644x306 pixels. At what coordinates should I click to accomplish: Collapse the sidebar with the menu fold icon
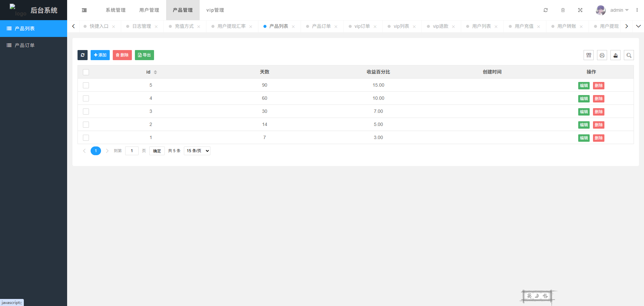click(84, 10)
